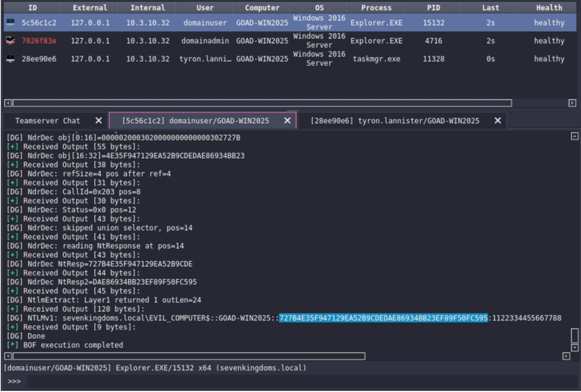The width and height of the screenshot is (581, 392).
Task: Click the tyron.lanni… user cell
Action: [x=205, y=58]
